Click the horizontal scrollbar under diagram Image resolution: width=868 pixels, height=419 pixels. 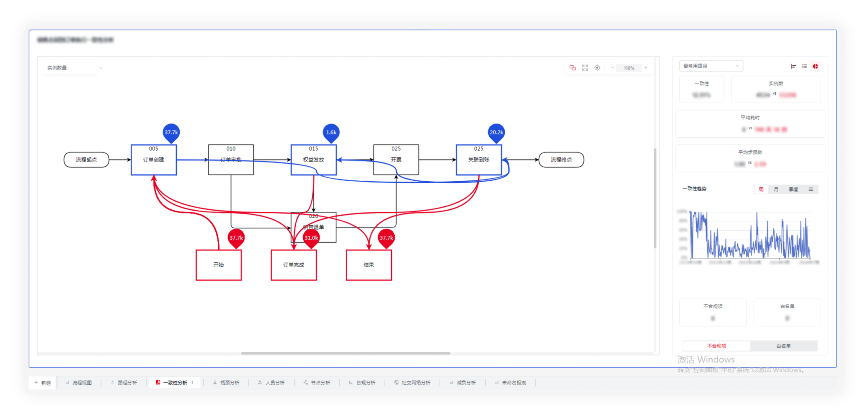(x=346, y=353)
